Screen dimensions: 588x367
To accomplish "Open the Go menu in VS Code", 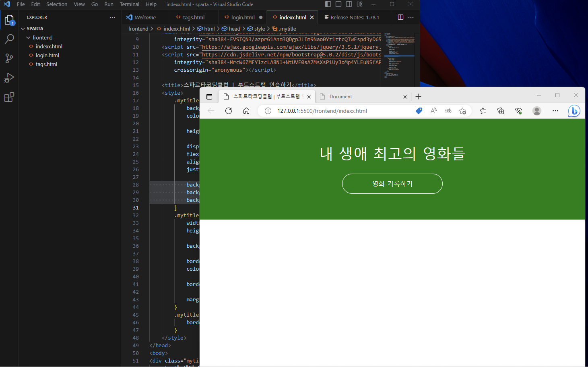I will pyautogui.click(x=95, y=4).
